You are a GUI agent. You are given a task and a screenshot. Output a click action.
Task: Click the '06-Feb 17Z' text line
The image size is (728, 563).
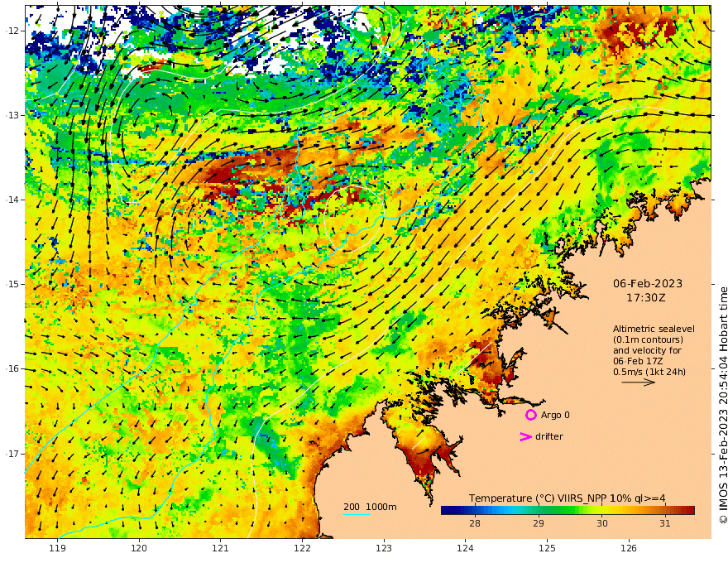638,361
